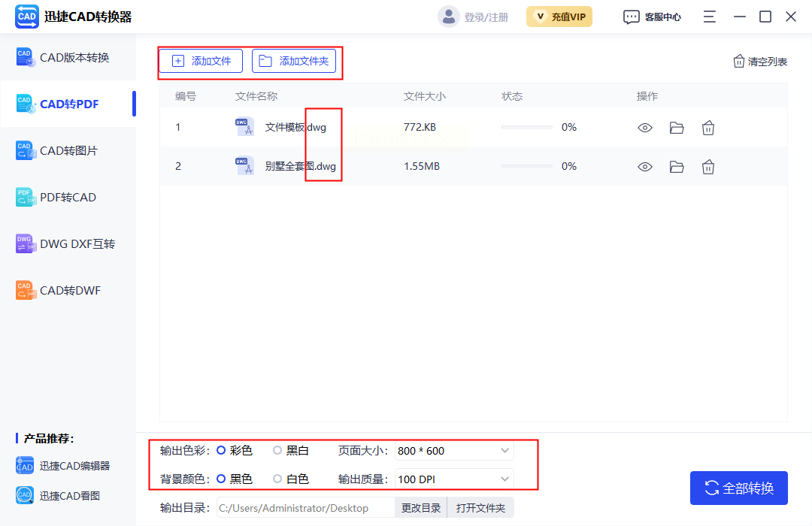
Task: Select 彩色 output color radio
Action: tap(221, 450)
